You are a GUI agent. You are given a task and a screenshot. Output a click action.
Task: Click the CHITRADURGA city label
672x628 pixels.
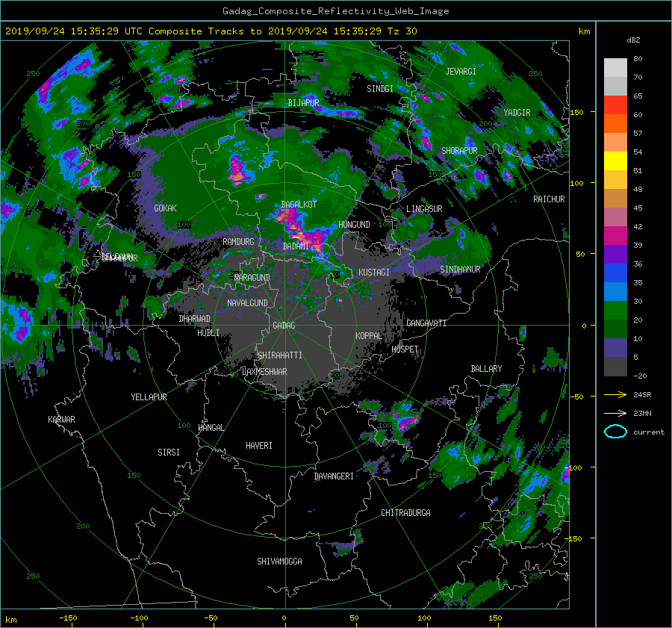click(x=406, y=513)
